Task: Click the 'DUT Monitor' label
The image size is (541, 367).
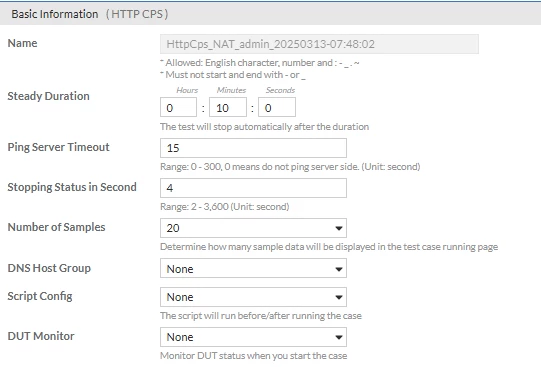Action: (41, 336)
